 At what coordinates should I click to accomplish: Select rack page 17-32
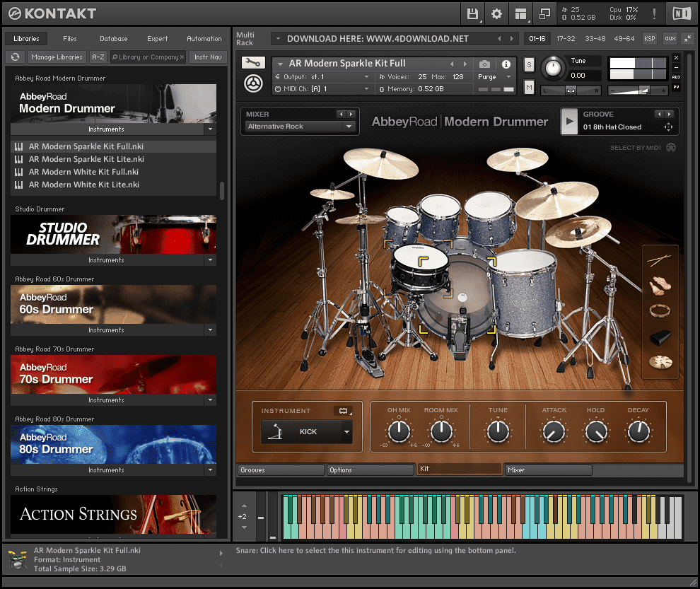[x=566, y=39]
